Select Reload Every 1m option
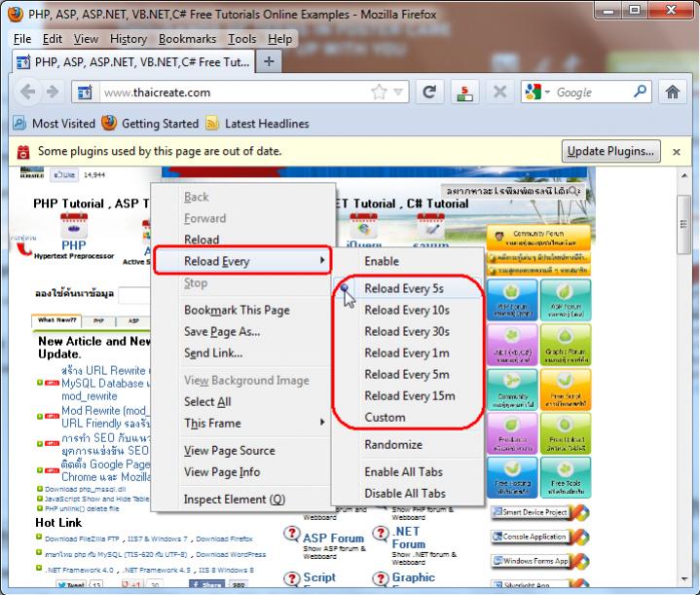 point(407,353)
